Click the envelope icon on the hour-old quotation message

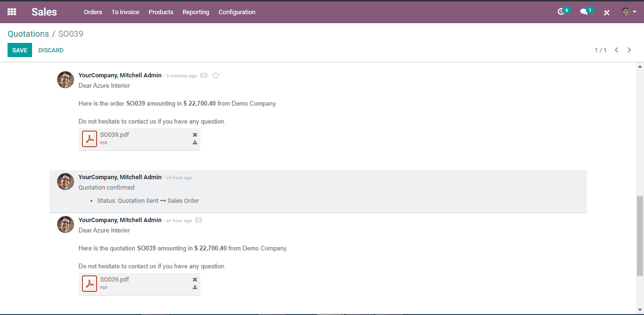pyautogui.click(x=198, y=220)
